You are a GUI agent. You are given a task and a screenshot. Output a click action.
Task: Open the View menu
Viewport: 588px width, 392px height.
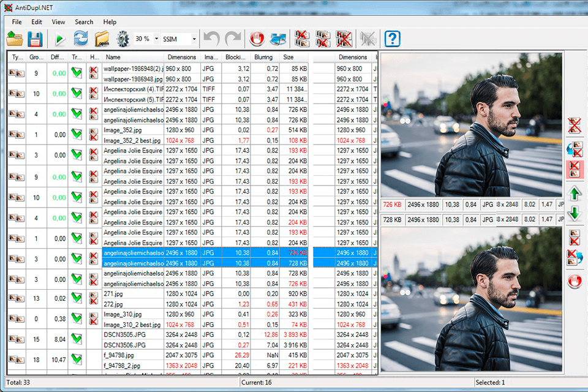click(x=58, y=22)
